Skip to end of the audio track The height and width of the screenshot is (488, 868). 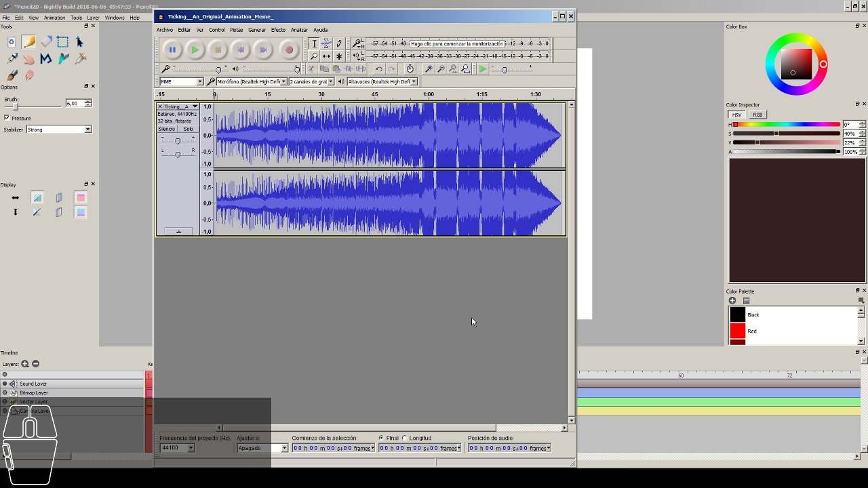[x=263, y=49]
